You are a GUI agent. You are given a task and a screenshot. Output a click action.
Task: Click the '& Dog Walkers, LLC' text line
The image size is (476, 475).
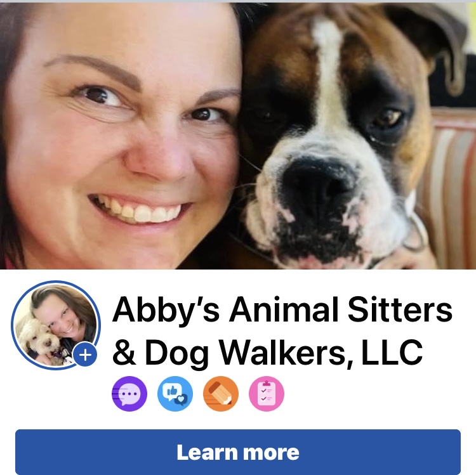pos(267,353)
